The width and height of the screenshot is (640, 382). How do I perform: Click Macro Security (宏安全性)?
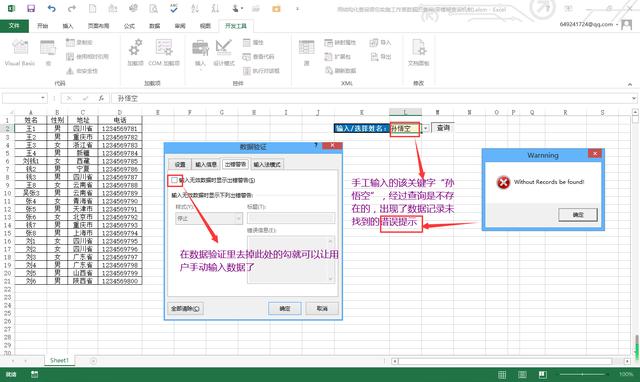point(82,71)
